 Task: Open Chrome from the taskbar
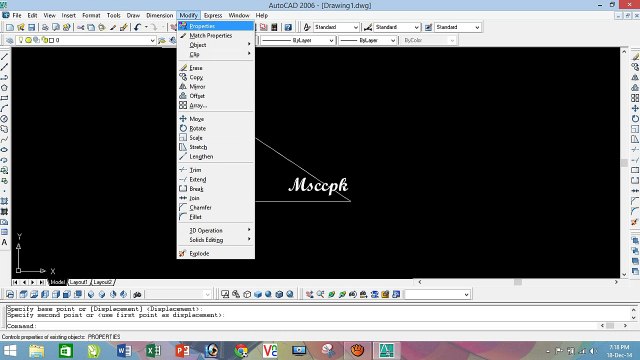click(x=241, y=351)
